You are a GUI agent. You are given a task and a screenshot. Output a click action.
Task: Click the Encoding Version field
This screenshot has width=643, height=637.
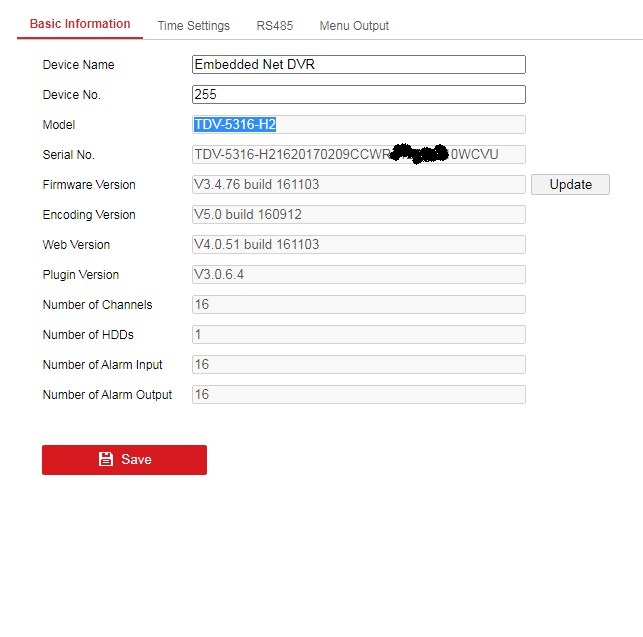(x=358, y=215)
